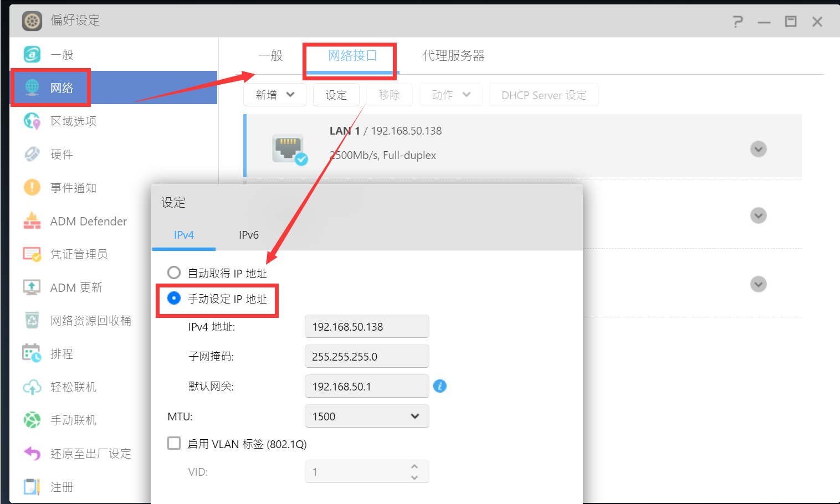This screenshot has height=504, width=840.
Task: Click the 还原至出厂设定 undo arrow icon
Action: coord(32,453)
